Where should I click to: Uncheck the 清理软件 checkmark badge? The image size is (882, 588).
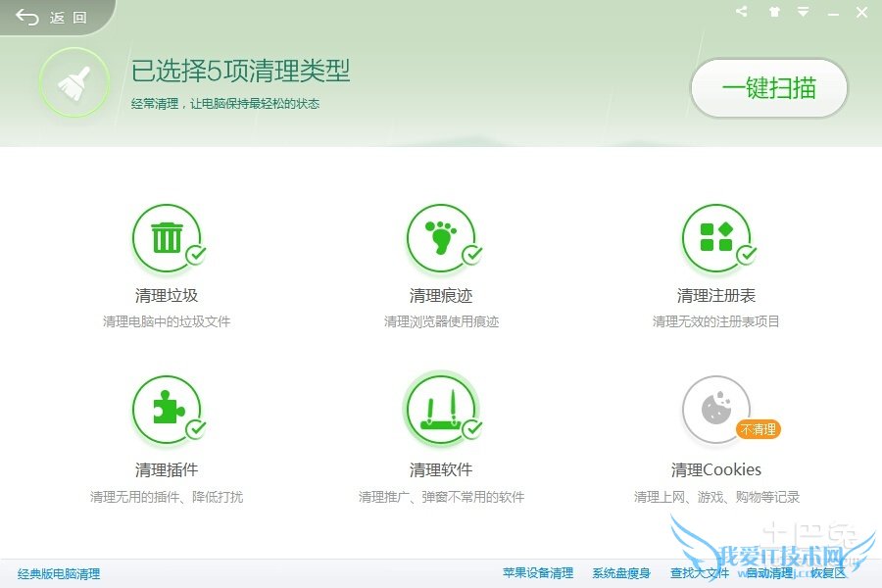pos(472,429)
